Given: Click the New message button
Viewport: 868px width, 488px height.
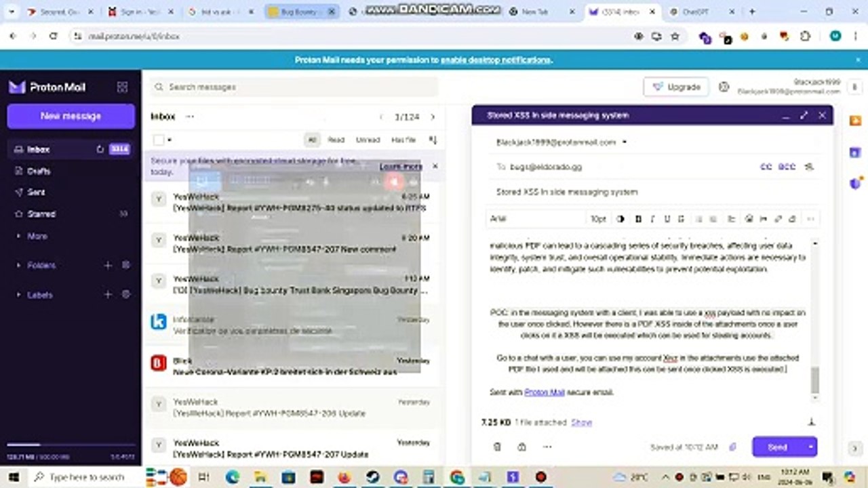Looking at the screenshot, I should tap(71, 116).
